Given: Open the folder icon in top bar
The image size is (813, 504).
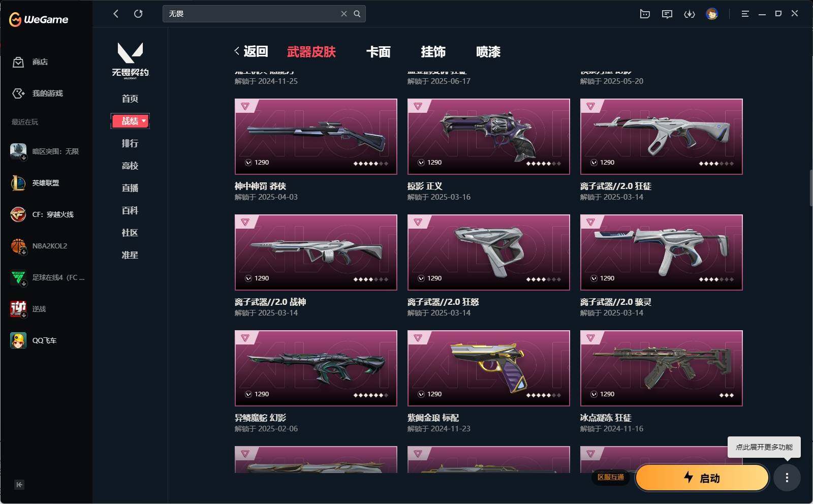Looking at the screenshot, I should coord(645,14).
